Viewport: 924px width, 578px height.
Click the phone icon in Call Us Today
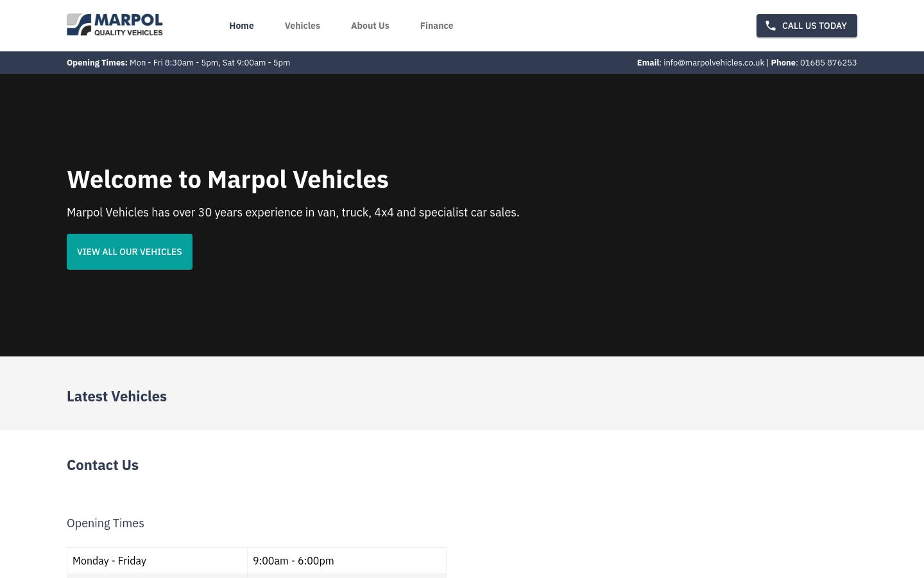coord(771,26)
